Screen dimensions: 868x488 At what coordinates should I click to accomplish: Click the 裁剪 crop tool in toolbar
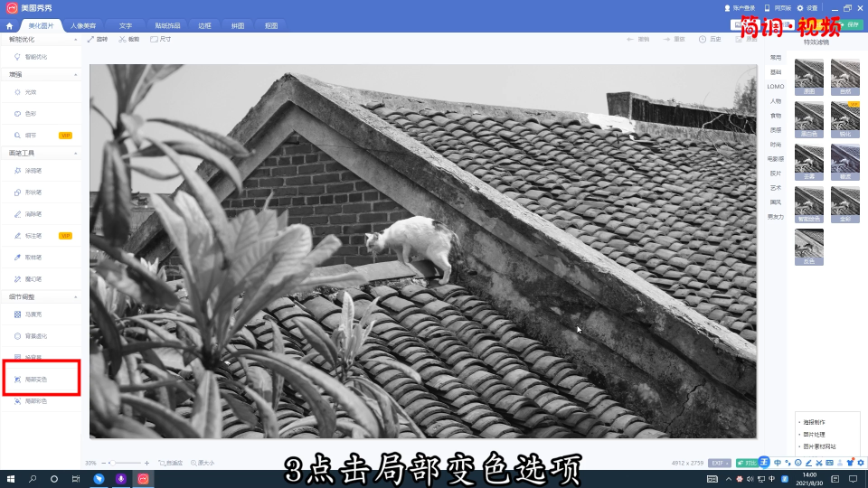tap(128, 40)
